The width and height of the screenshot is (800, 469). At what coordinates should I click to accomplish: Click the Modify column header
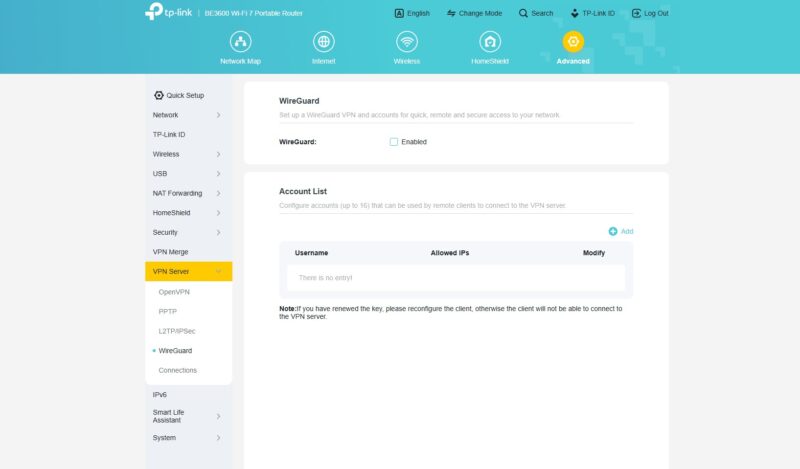tap(594, 253)
